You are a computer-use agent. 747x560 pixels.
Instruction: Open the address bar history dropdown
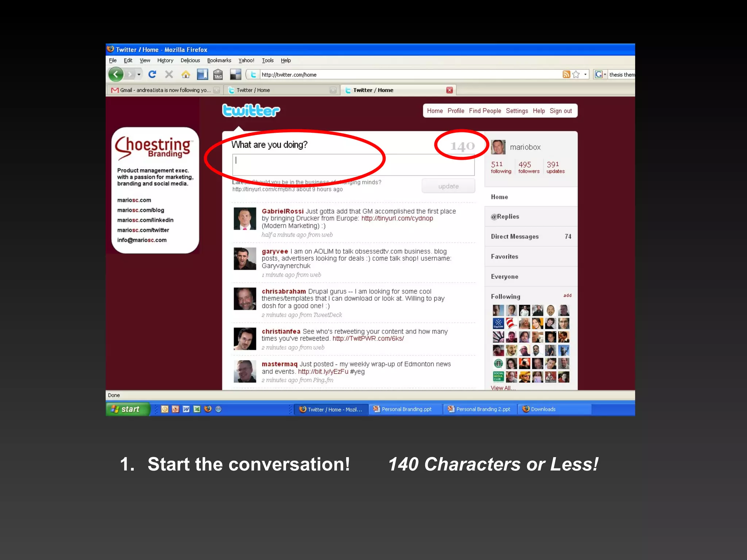pos(585,74)
